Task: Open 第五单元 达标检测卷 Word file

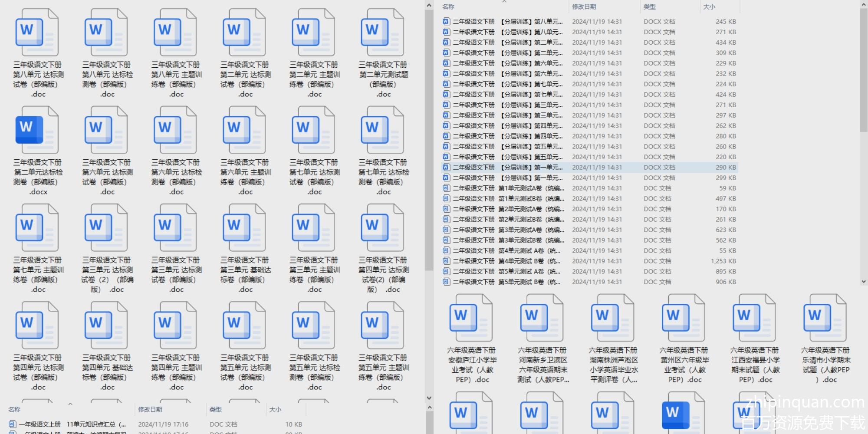Action: 313,325
